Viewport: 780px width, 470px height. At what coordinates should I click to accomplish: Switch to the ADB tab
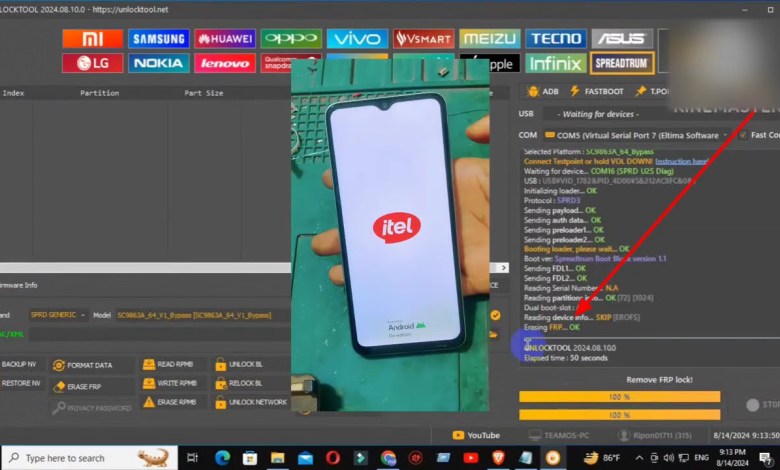click(x=542, y=91)
